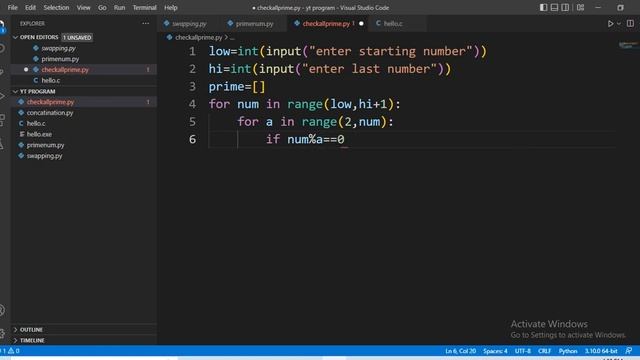Open Run and Debug view in activity bar
Screen dimensions: 640x360
click(2, 96)
